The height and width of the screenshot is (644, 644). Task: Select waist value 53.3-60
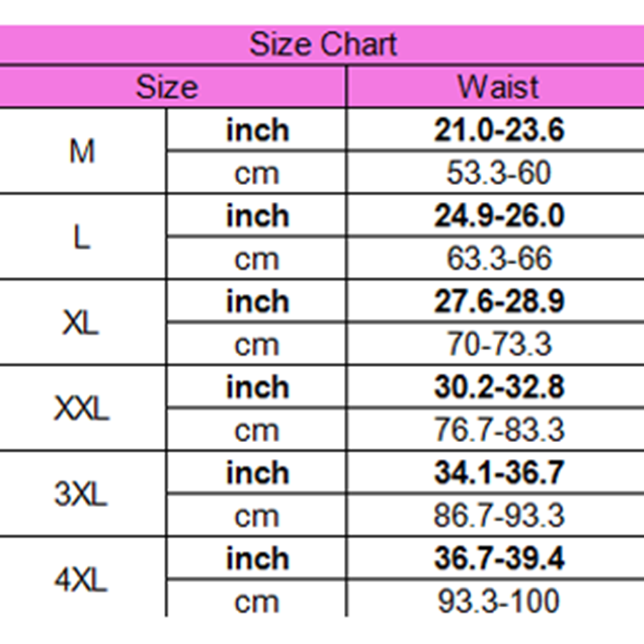tap(499, 174)
